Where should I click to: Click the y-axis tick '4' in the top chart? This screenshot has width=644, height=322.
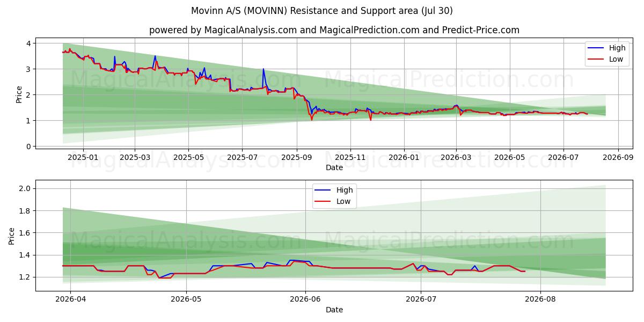coord(30,43)
